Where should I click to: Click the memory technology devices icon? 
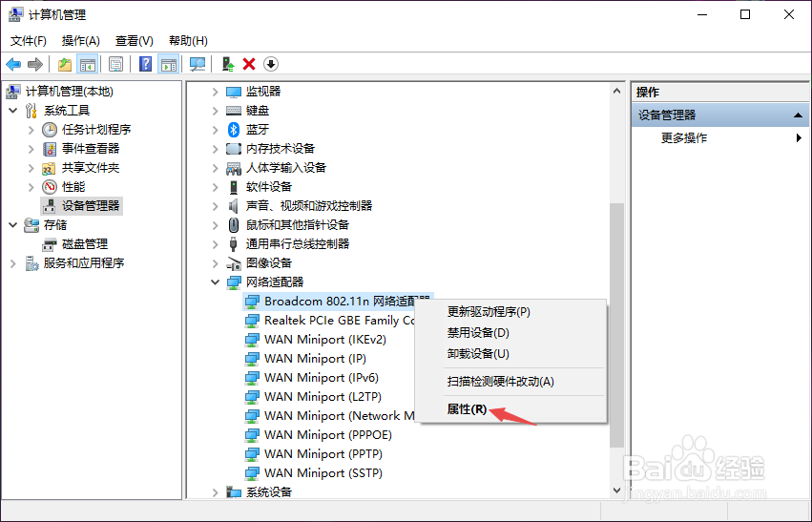pyautogui.click(x=234, y=149)
